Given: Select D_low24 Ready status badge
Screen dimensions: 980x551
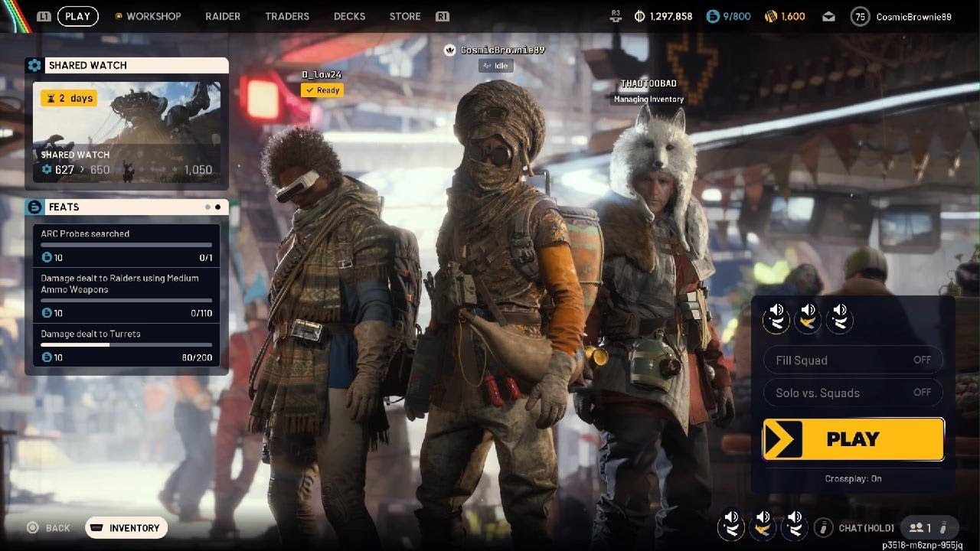Looking at the screenshot, I should pos(322,90).
